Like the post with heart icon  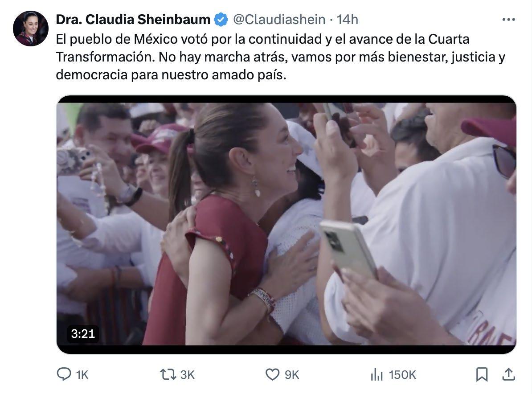coord(272,375)
